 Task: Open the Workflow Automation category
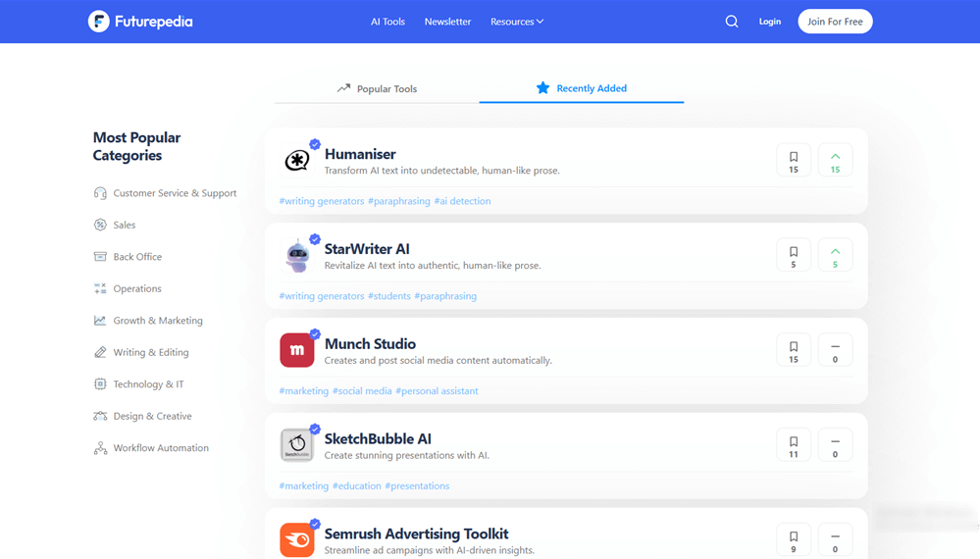click(161, 448)
